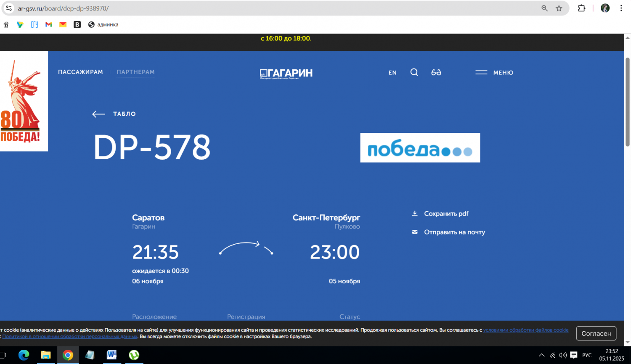Expand hidden system tray icons chevron

[x=541, y=356]
